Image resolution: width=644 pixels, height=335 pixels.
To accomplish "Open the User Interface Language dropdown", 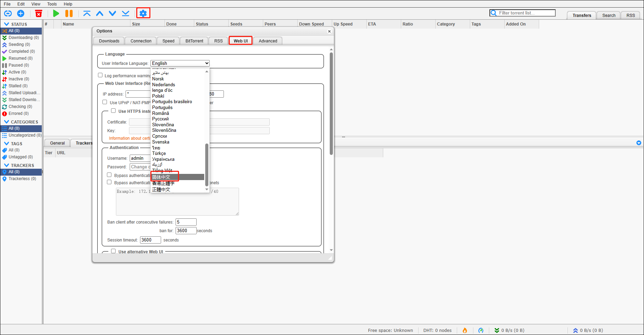I will pyautogui.click(x=180, y=63).
